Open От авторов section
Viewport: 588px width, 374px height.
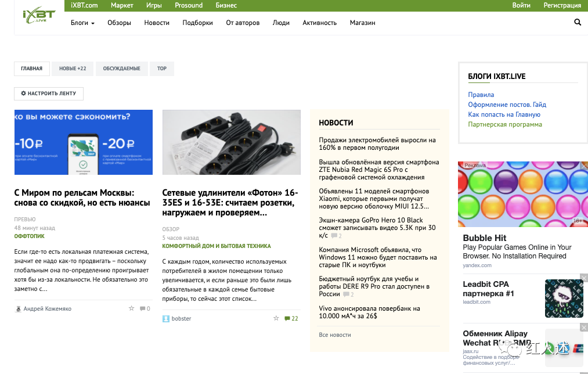(x=243, y=23)
